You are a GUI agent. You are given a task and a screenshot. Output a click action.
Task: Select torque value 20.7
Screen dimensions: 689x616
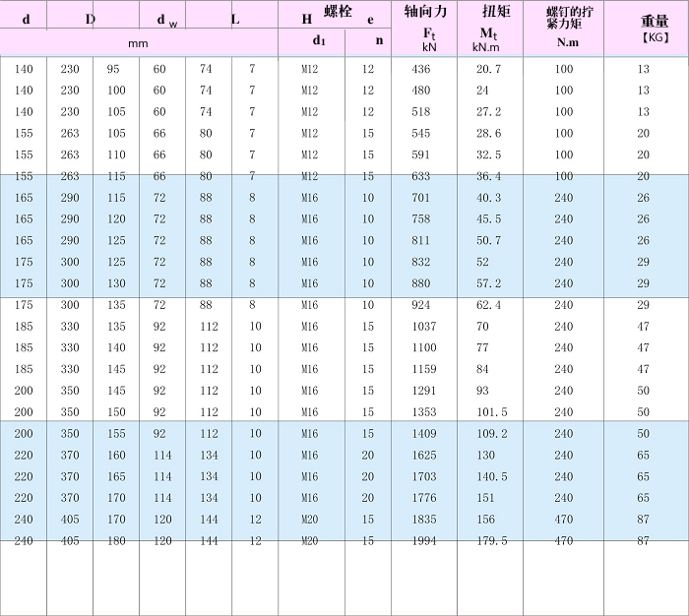pyautogui.click(x=489, y=69)
